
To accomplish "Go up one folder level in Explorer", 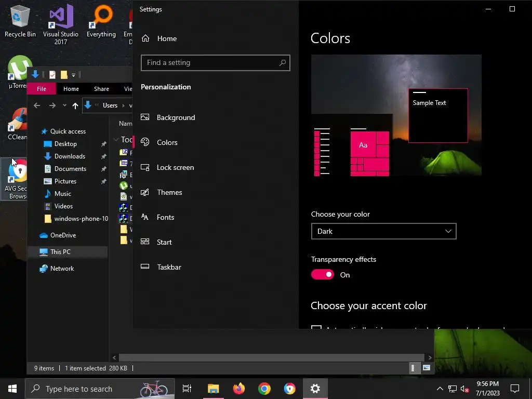I will tap(75, 105).
